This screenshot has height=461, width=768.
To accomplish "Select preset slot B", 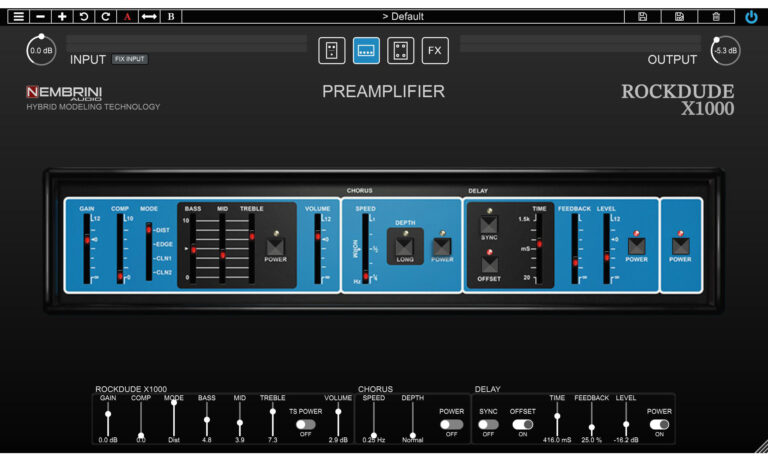I will (x=171, y=16).
